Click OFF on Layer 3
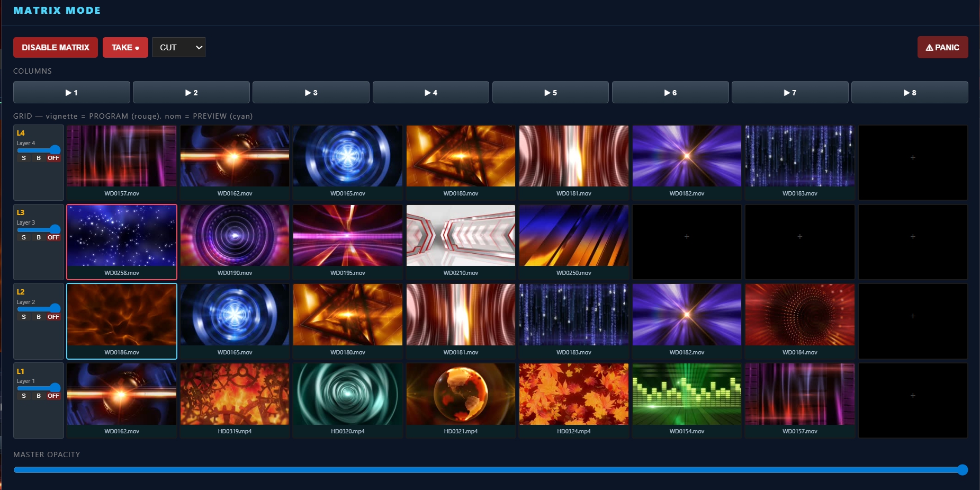This screenshot has width=980, height=490. (x=53, y=237)
